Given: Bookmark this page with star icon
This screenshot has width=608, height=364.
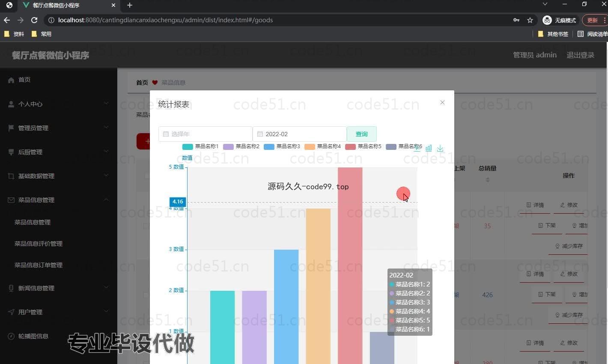Looking at the screenshot, I should click(x=530, y=20).
